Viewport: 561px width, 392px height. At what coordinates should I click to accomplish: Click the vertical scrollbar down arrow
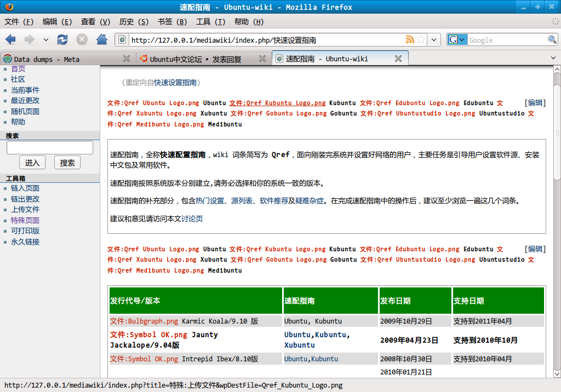pos(557,374)
